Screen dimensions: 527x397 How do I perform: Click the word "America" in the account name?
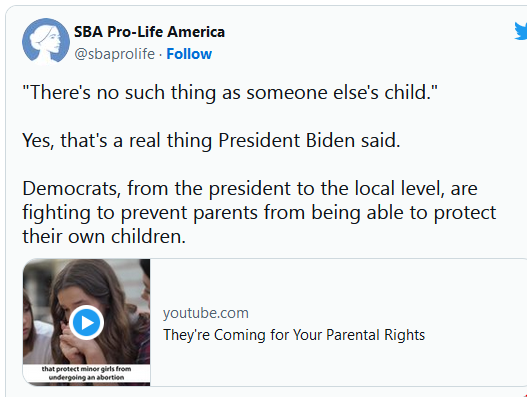tap(196, 32)
